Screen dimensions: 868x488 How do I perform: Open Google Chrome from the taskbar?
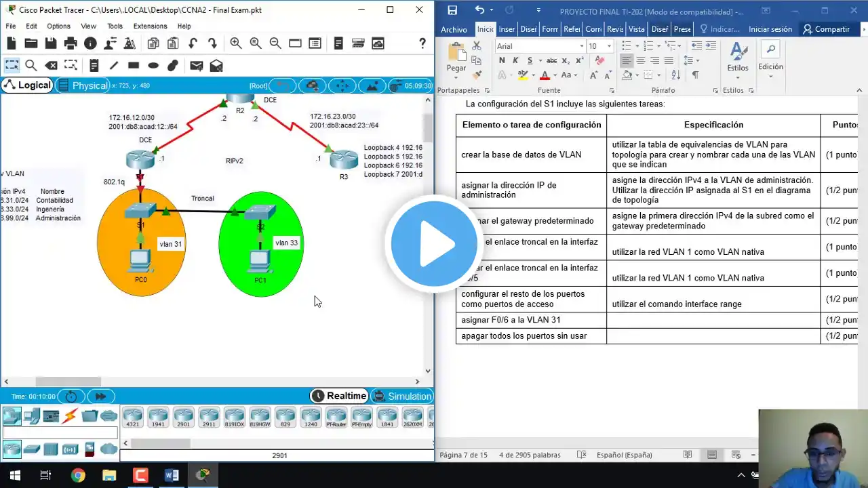pos(78,475)
